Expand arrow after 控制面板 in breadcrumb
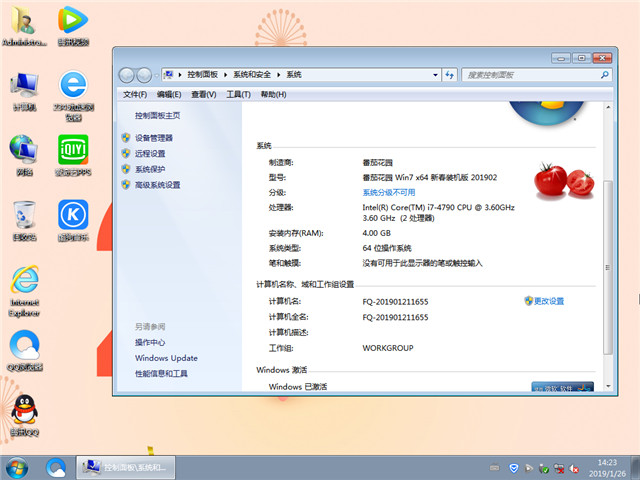 pyautogui.click(x=225, y=75)
